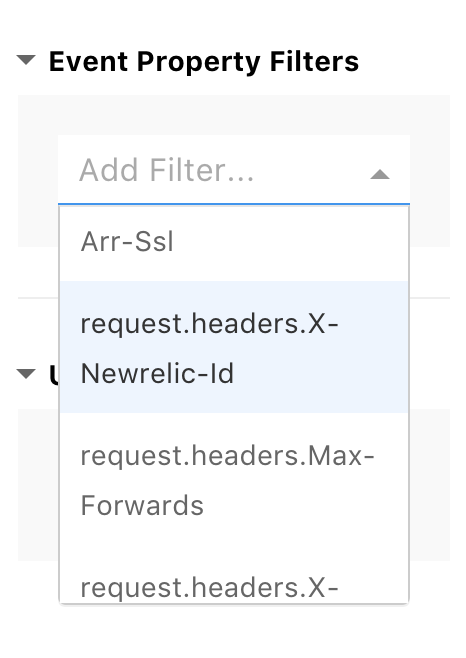
Task: Click the gray triangle beside Add Filter
Action: pos(380,174)
